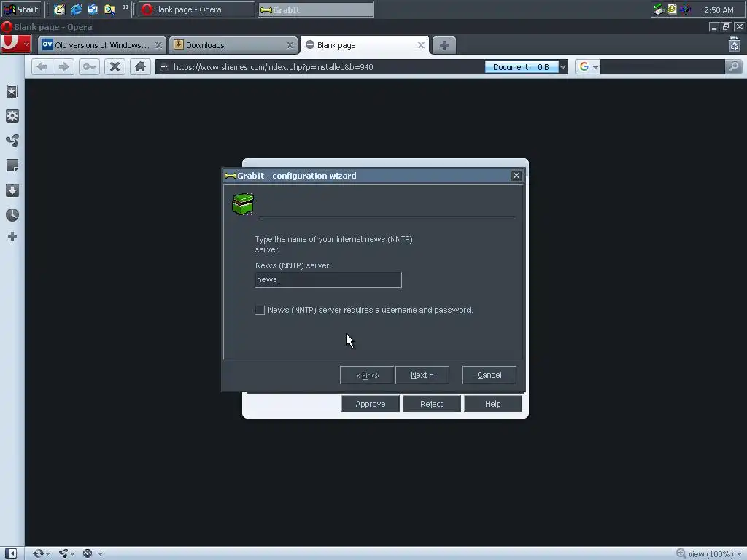Open the Downloads arrow panel in sidebar
This screenshot has width=747, height=560.
12,190
